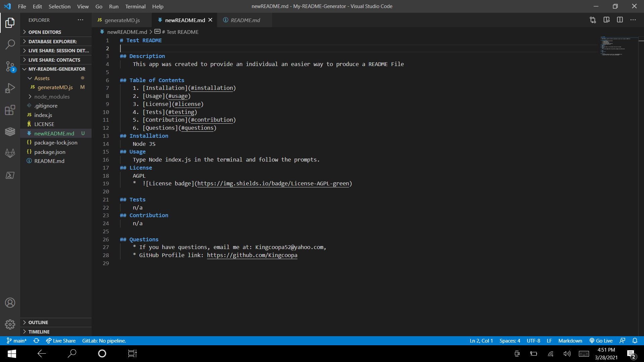Open the Terminal menu
This screenshot has width=644, height=362.
click(135, 6)
